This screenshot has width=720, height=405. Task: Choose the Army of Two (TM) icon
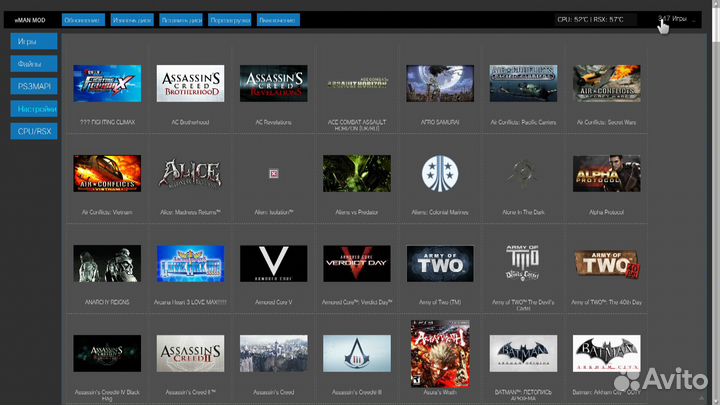pos(440,263)
